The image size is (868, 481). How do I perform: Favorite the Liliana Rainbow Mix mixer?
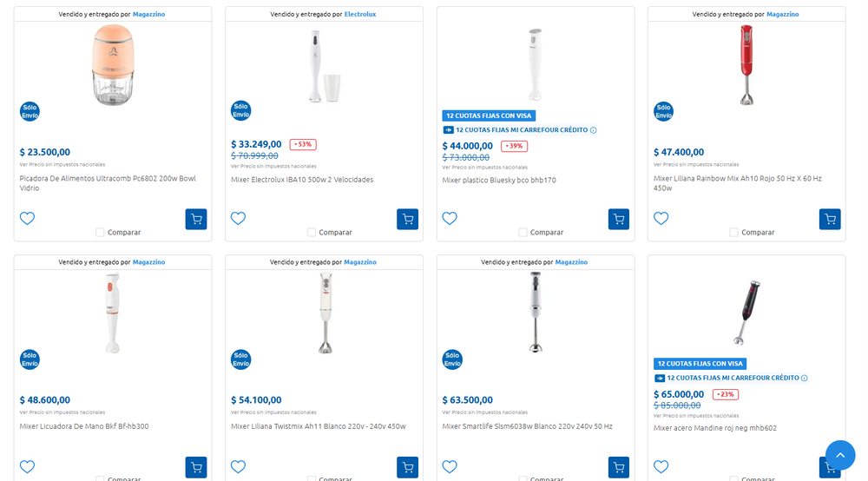click(661, 218)
